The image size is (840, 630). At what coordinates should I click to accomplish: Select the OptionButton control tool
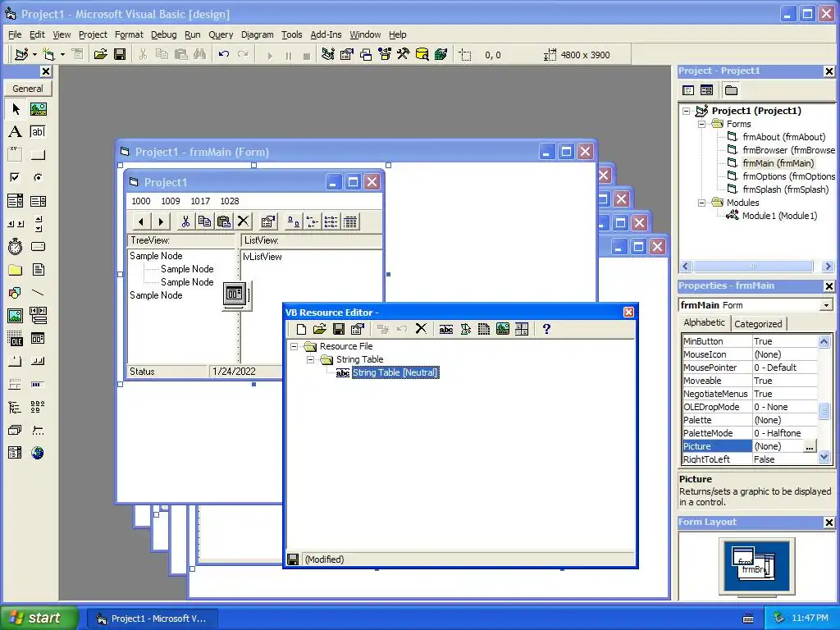[38, 177]
